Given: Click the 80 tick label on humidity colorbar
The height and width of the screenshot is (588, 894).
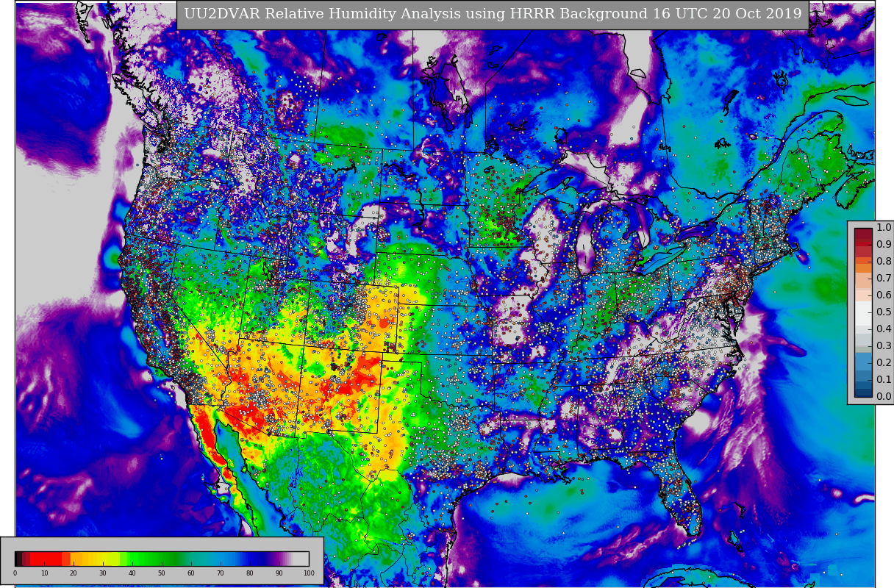Looking at the screenshot, I should click(x=250, y=573).
